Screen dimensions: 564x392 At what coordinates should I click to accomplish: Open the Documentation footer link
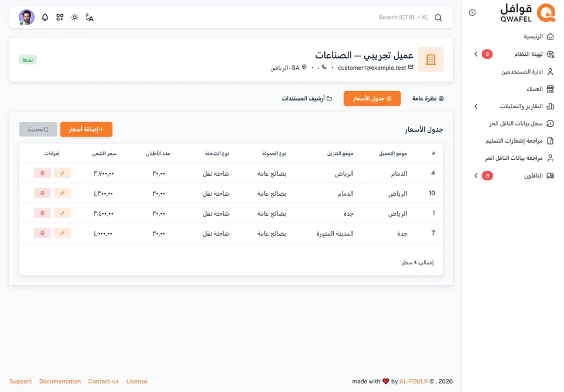[60, 381]
